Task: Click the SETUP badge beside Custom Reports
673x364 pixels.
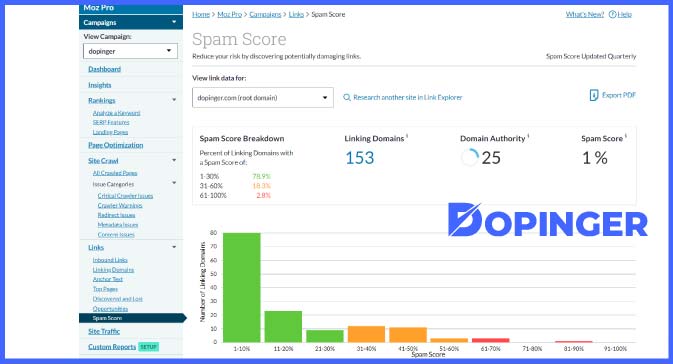Action: 149,347
